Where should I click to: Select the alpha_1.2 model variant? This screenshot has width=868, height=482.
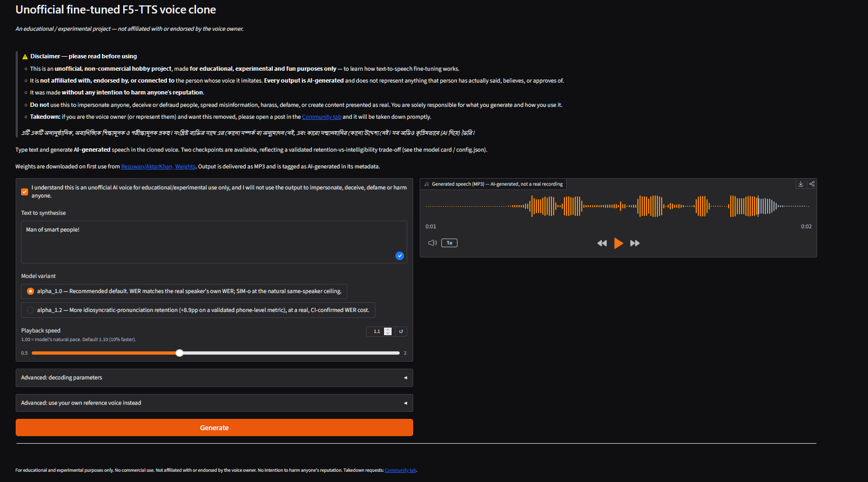[x=198, y=310]
